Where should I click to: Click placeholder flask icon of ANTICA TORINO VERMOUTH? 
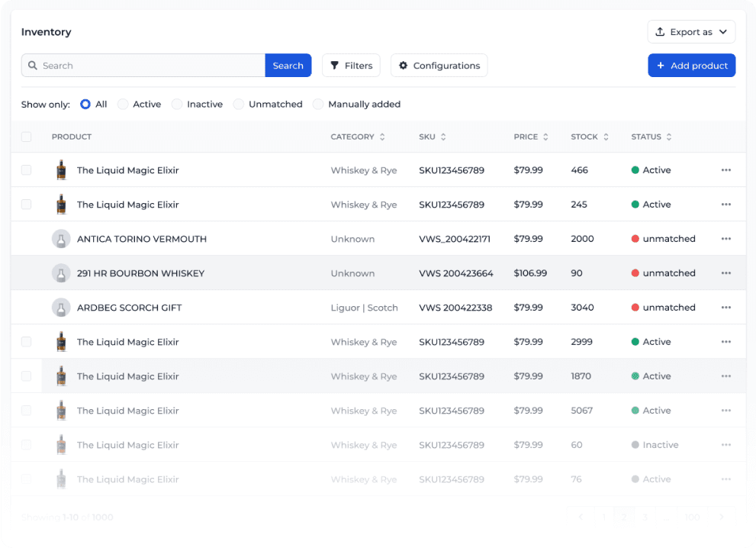(61, 239)
